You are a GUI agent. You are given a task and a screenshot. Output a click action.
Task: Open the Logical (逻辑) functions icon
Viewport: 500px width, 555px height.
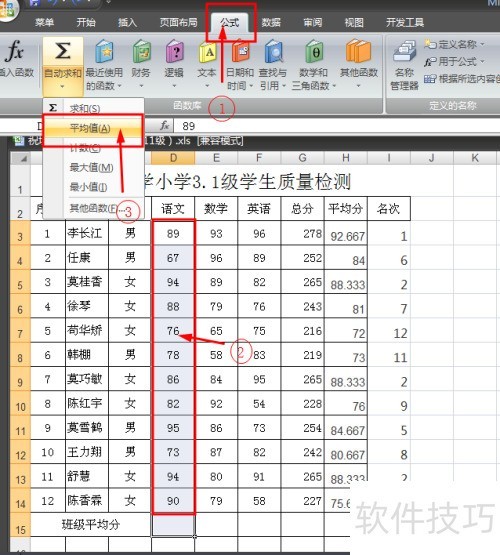[174, 52]
